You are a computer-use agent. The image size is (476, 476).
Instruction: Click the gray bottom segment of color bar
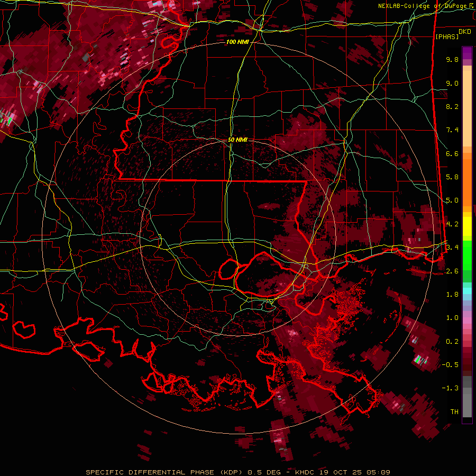click(x=467, y=404)
